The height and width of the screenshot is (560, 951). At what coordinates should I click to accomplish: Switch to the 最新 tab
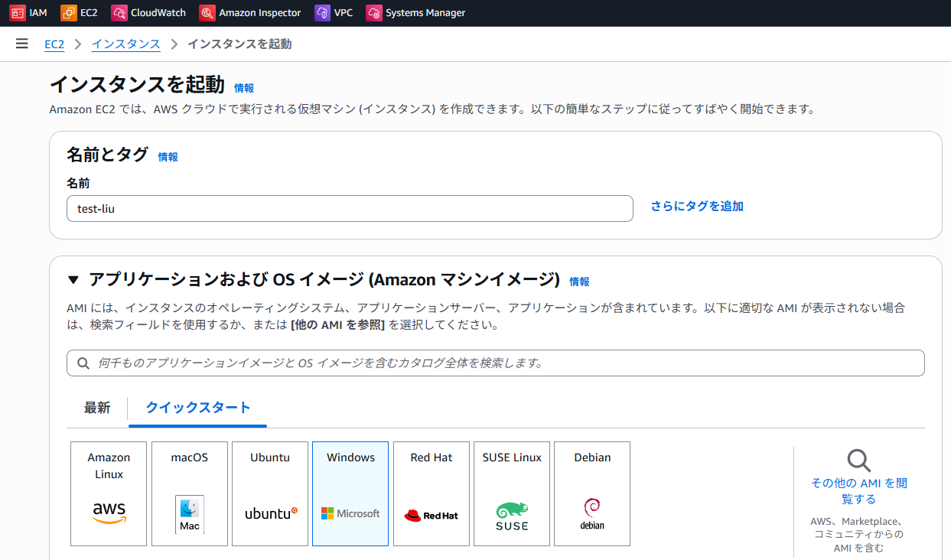(97, 409)
